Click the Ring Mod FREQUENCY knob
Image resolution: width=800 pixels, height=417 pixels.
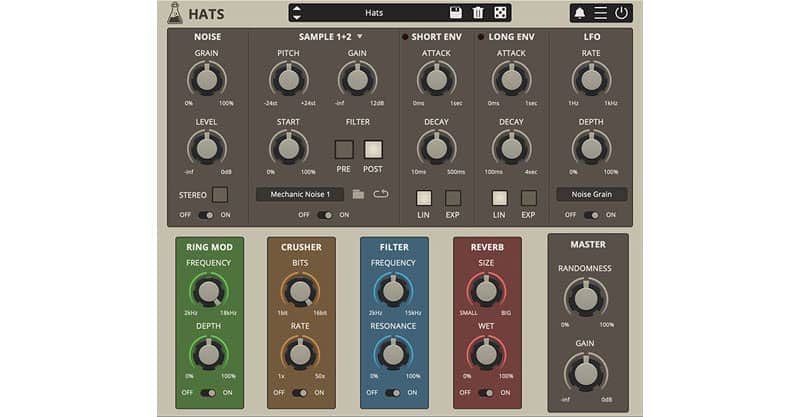(209, 291)
